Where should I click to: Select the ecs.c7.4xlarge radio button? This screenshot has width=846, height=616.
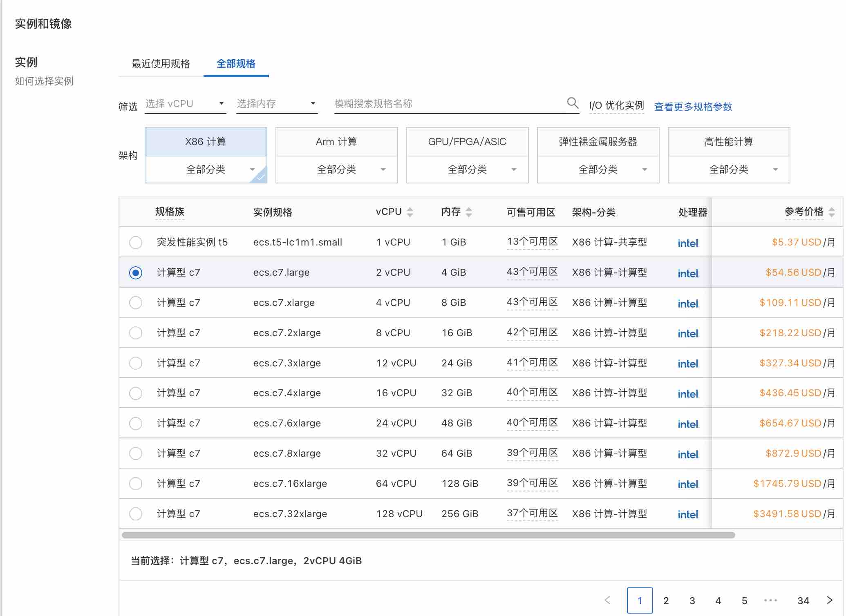pyautogui.click(x=136, y=393)
